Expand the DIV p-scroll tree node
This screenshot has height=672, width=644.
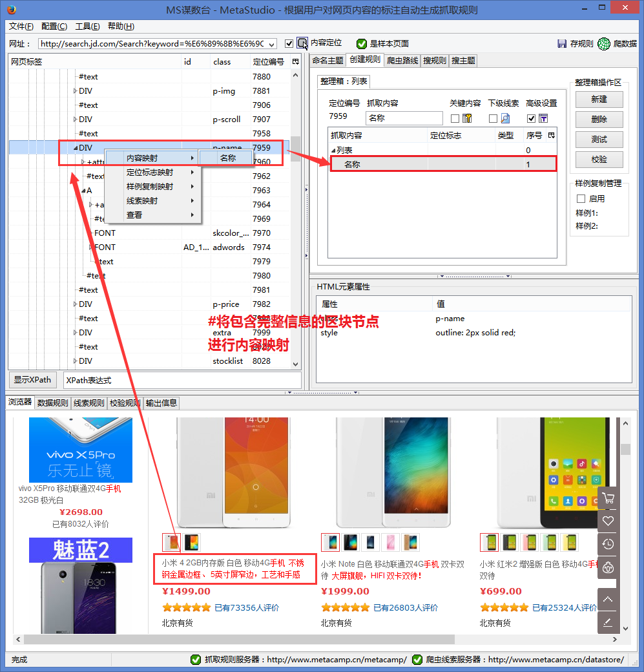(75, 119)
